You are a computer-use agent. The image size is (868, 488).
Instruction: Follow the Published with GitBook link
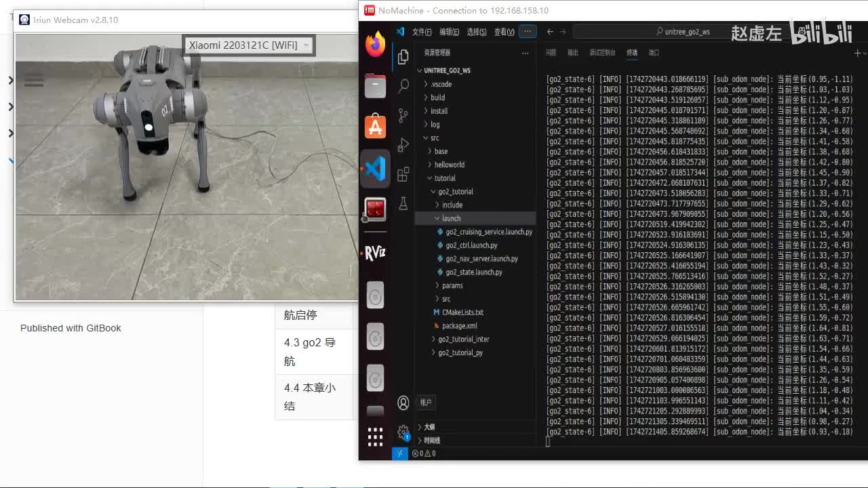pyautogui.click(x=71, y=328)
